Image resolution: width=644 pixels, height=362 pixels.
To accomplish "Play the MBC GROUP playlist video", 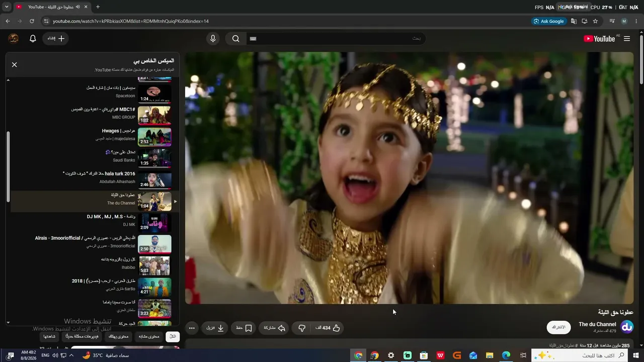I will 154,115.
